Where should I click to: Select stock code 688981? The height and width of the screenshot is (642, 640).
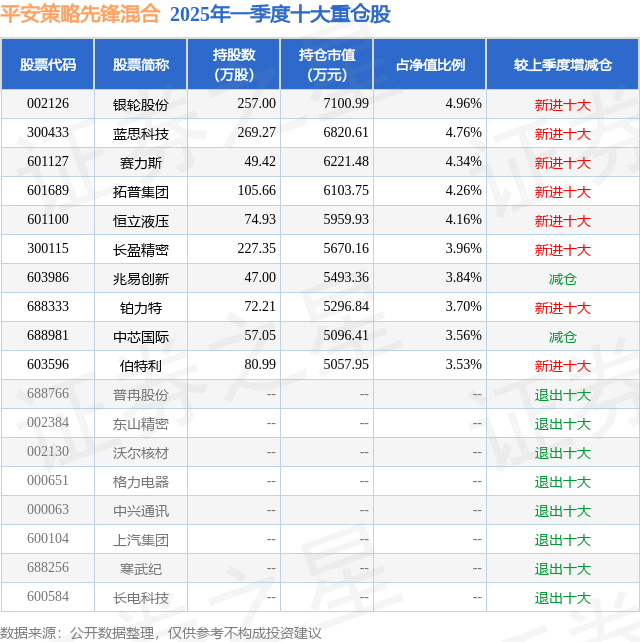48,336
